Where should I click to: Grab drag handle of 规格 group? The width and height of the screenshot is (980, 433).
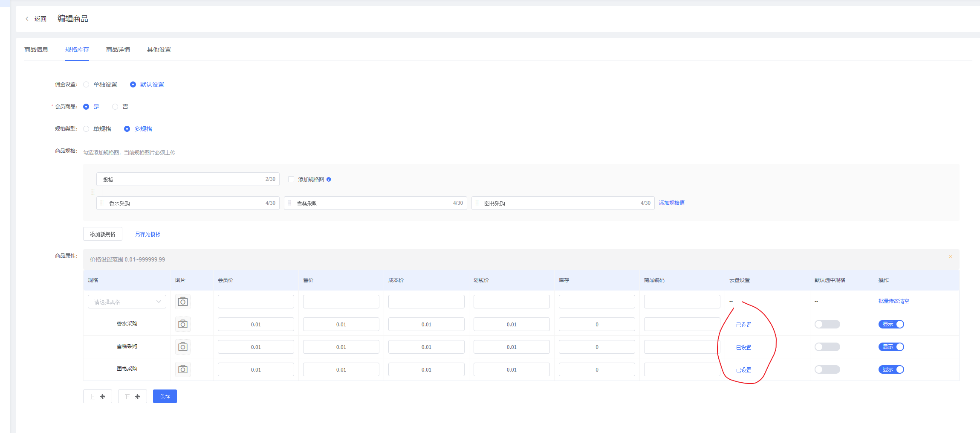(93, 192)
